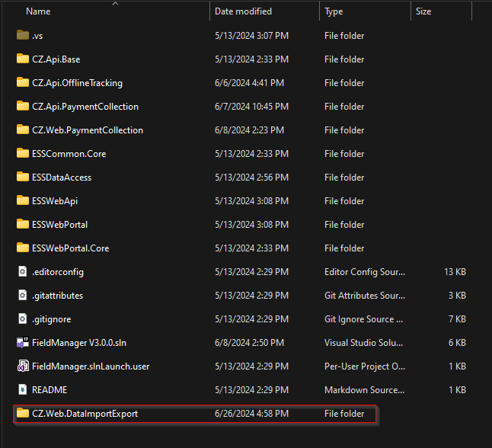This screenshot has width=492, height=448.
Task: Click Markdown Source... type cell
Action: pos(364,390)
